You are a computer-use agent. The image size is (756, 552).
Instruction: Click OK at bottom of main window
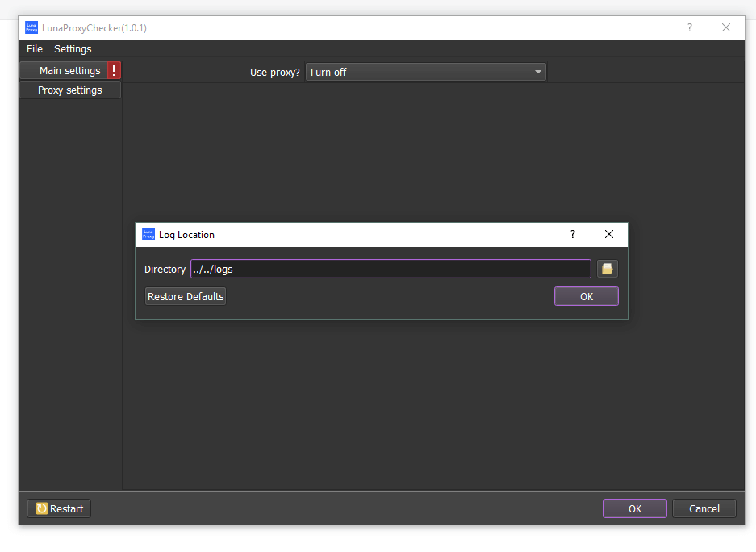point(634,508)
